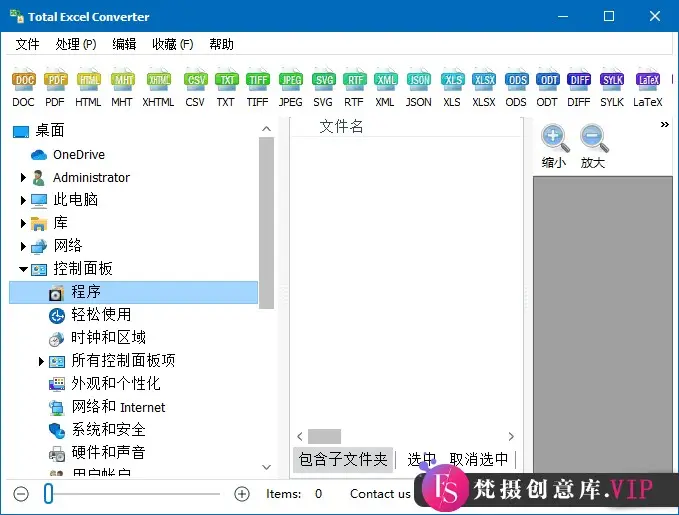Open the 编辑 menu
The height and width of the screenshot is (515, 679).
click(124, 44)
